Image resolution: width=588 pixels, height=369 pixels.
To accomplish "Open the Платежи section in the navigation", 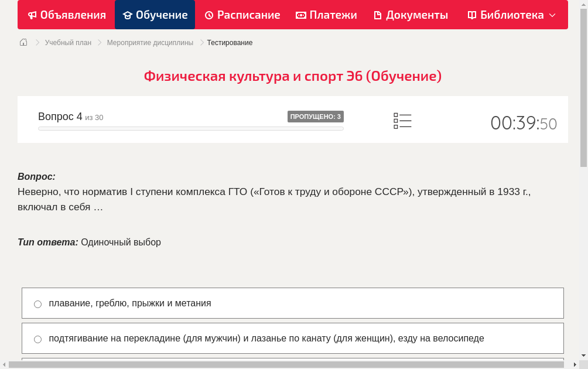I will (326, 15).
